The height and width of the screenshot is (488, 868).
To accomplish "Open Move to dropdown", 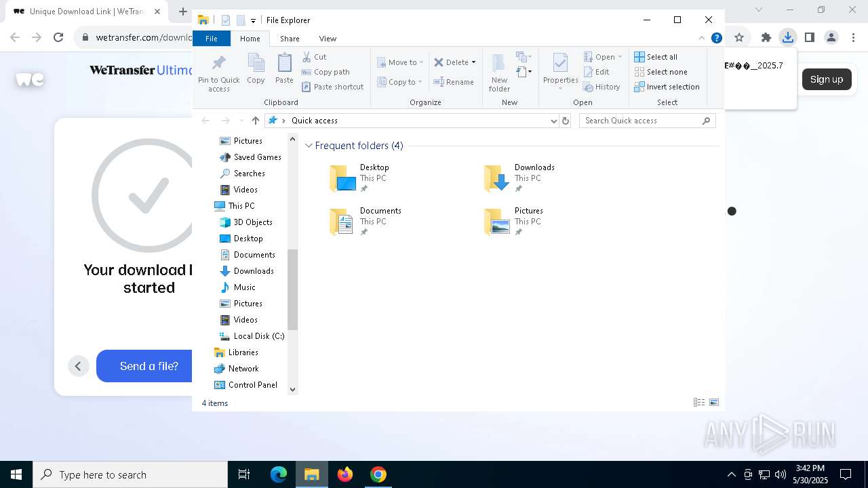I will tap(401, 62).
